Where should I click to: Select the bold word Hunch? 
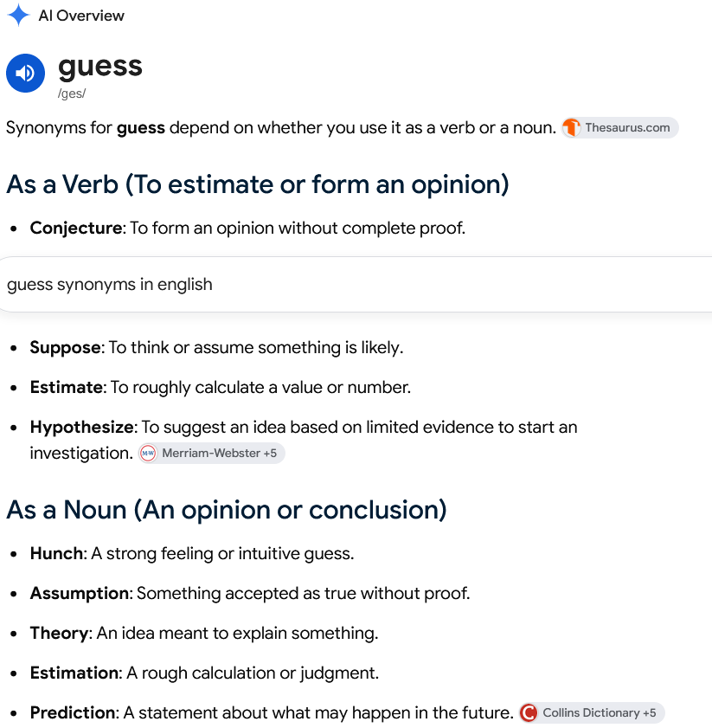(x=56, y=553)
